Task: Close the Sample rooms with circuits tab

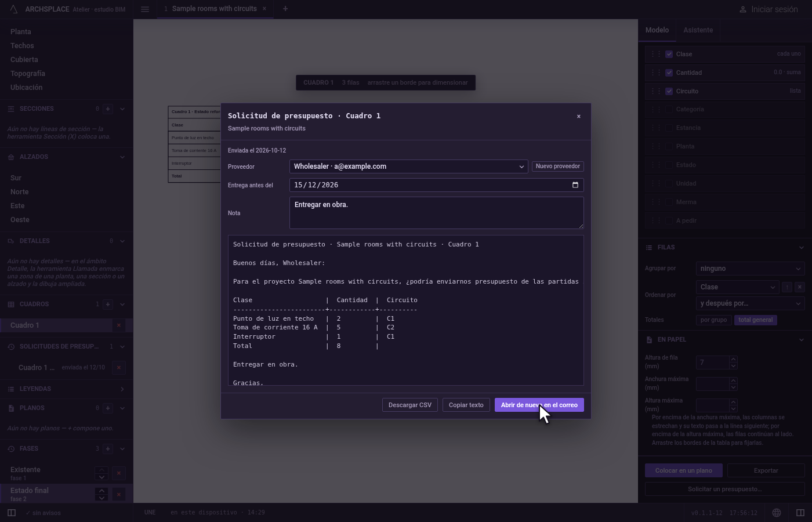Action: click(x=264, y=9)
